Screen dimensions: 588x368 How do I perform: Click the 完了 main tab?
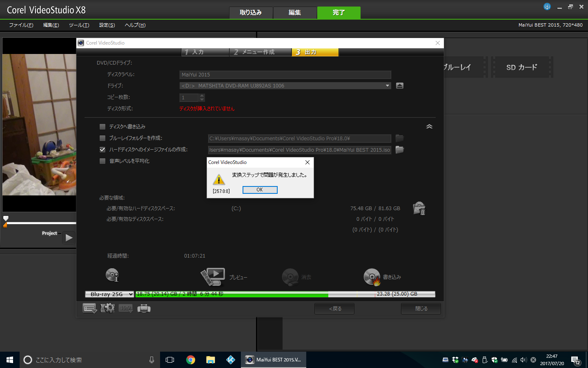pos(339,13)
